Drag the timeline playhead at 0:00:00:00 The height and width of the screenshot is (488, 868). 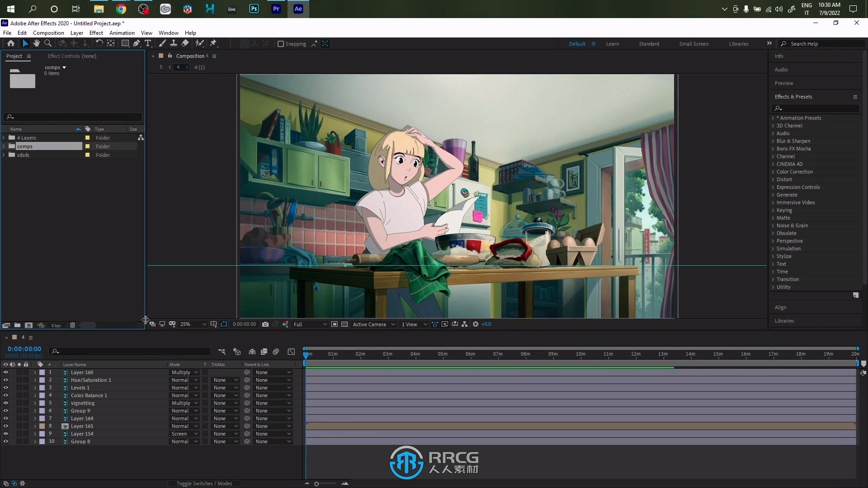point(306,354)
